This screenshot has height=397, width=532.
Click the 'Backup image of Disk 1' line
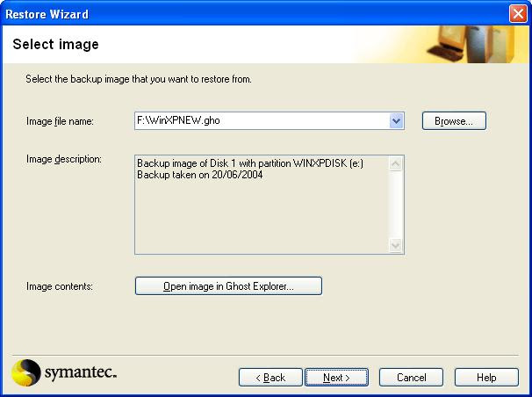tap(250, 163)
